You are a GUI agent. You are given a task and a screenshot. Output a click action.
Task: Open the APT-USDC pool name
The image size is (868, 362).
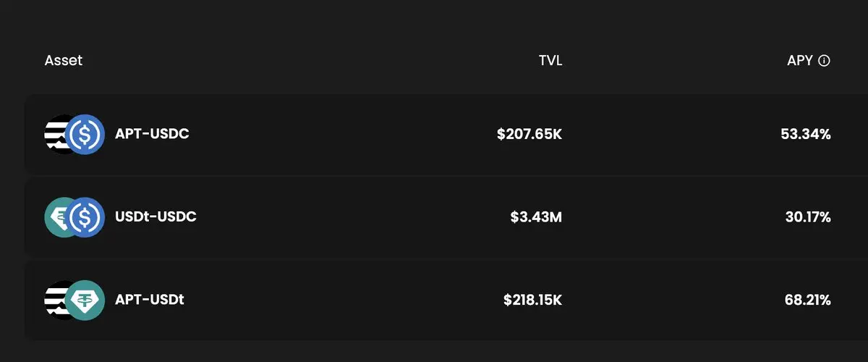(152, 134)
